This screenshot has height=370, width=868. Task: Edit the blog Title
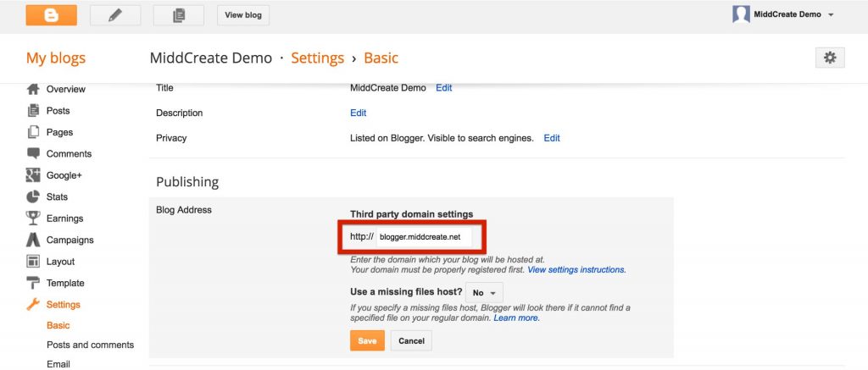[x=444, y=88]
